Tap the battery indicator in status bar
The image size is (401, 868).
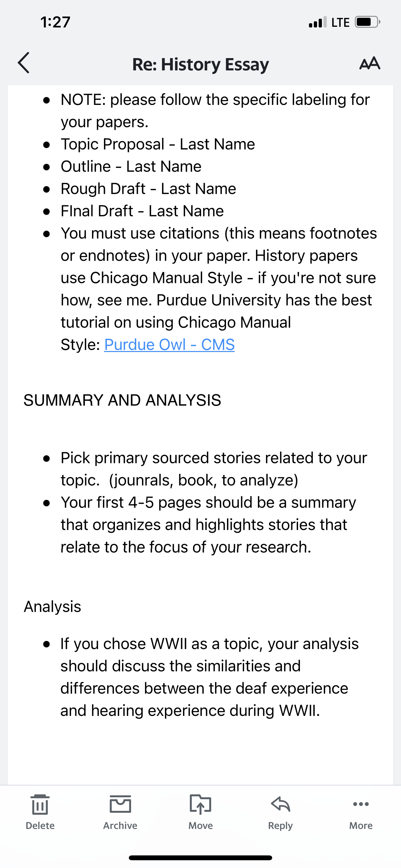368,22
